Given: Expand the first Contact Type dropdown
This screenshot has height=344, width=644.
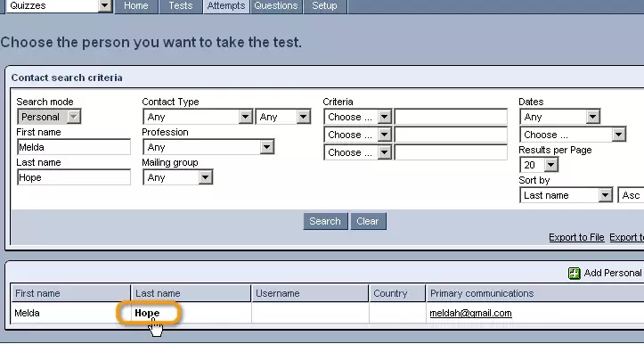Looking at the screenshot, I should 198,117.
